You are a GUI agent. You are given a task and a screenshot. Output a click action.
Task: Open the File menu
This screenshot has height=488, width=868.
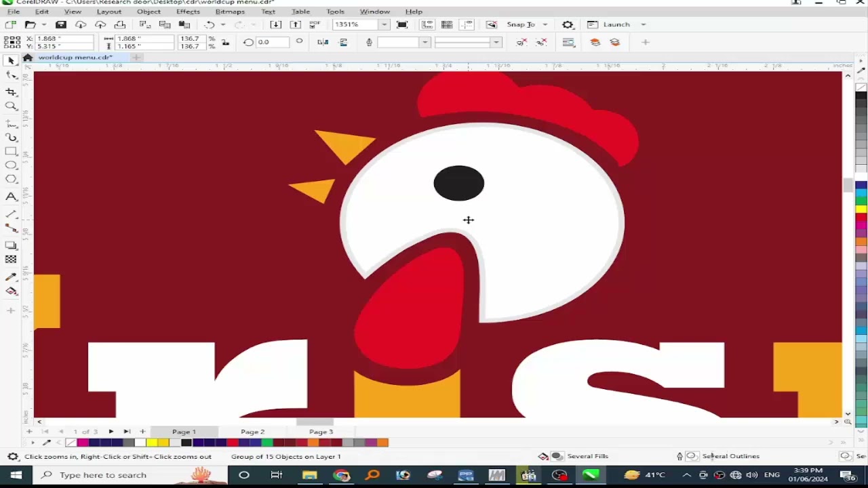[13, 12]
